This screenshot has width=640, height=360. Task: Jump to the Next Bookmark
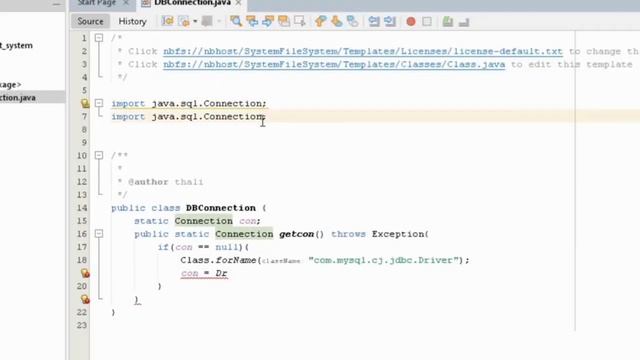point(336,21)
